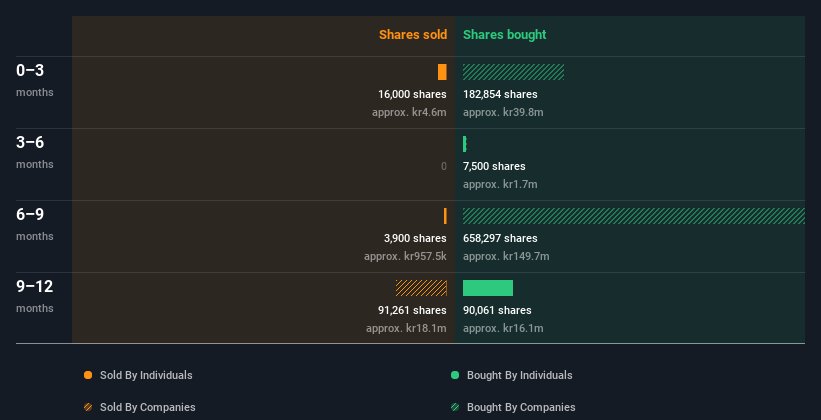This screenshot has width=821, height=420.
Task: Click the approx. kr957.5k amount
Action: coord(405,257)
